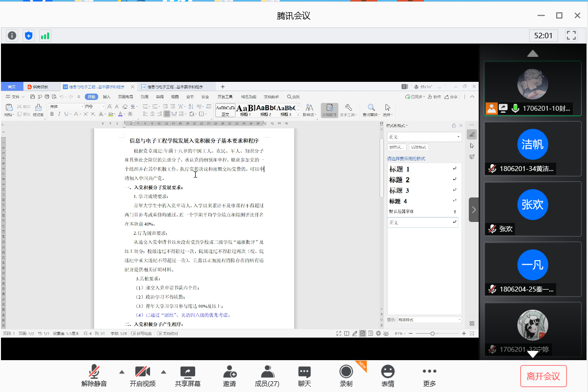The height and width of the screenshot is (392, 588).
Task: Enter full screen mode
Action: pyautogui.click(x=571, y=35)
